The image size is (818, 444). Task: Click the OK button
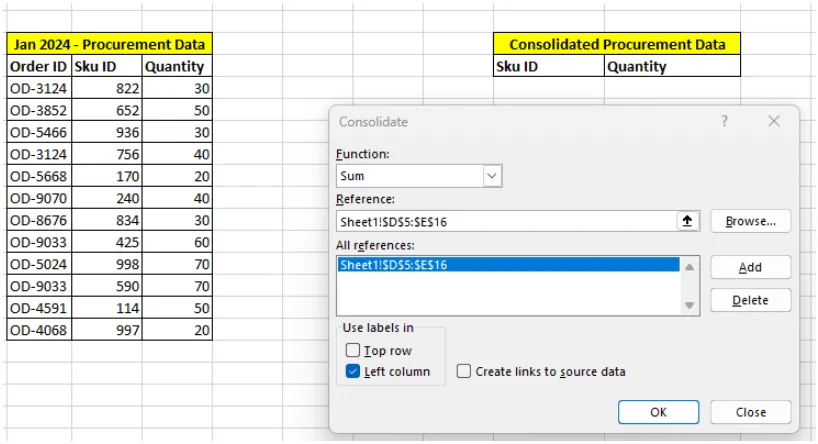658,412
